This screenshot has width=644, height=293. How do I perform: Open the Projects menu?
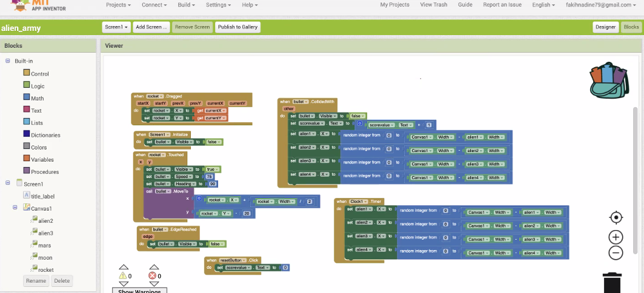118,5
